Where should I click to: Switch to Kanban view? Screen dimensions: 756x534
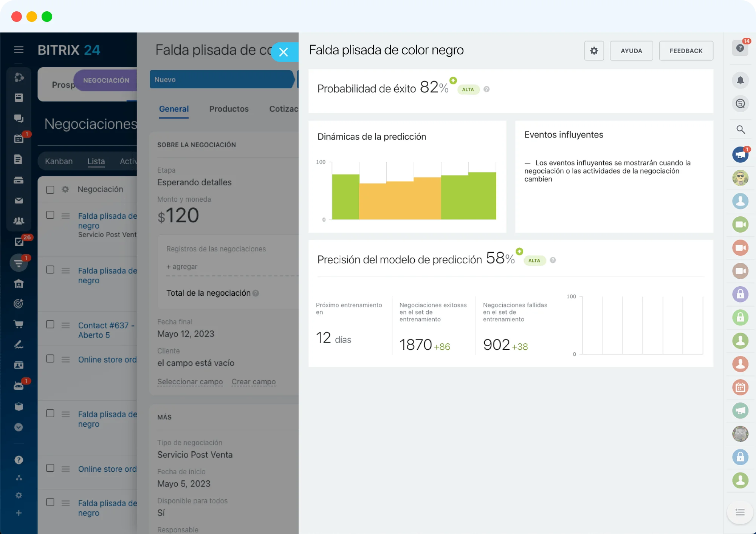[59, 161]
